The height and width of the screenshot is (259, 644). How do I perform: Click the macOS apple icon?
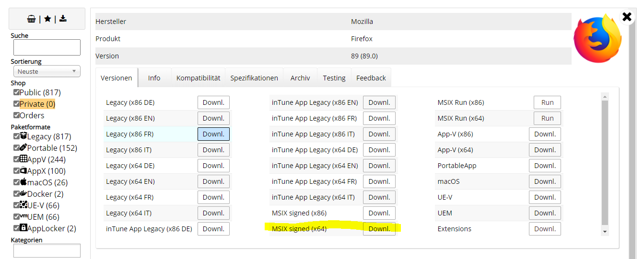(23, 182)
